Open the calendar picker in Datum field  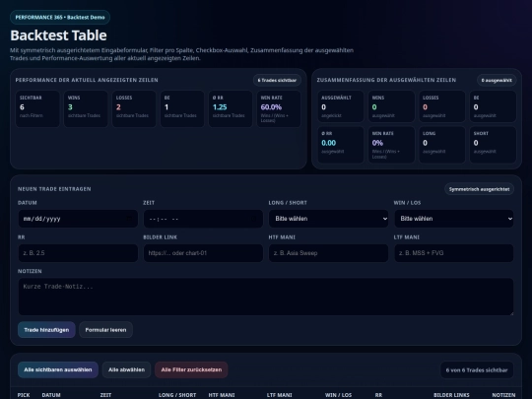click(x=129, y=219)
